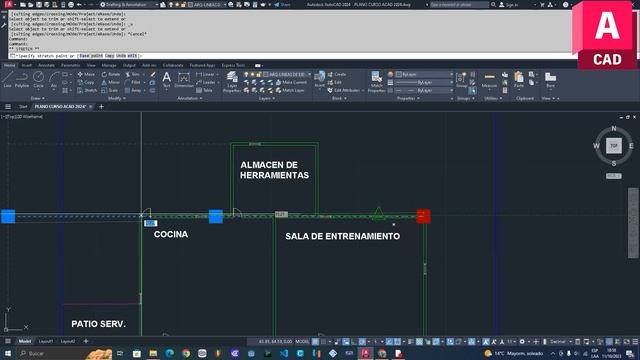Screen dimensions: 640x360
Task: Open the Manage ribbon tab
Action: [109, 65]
